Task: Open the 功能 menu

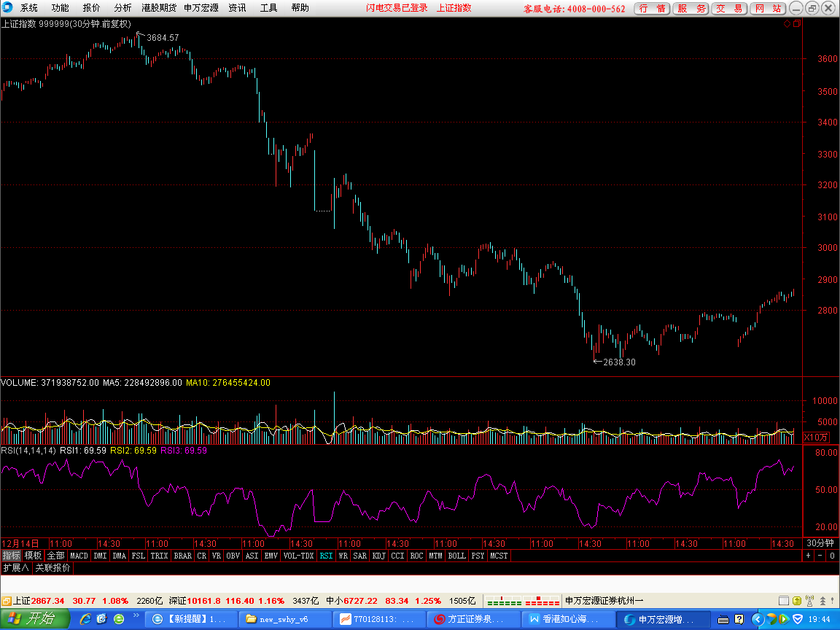Action: 60,8
